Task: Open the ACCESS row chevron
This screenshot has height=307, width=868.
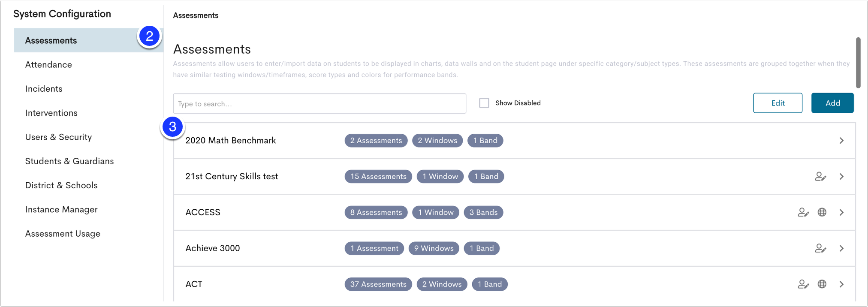Action: (x=841, y=213)
